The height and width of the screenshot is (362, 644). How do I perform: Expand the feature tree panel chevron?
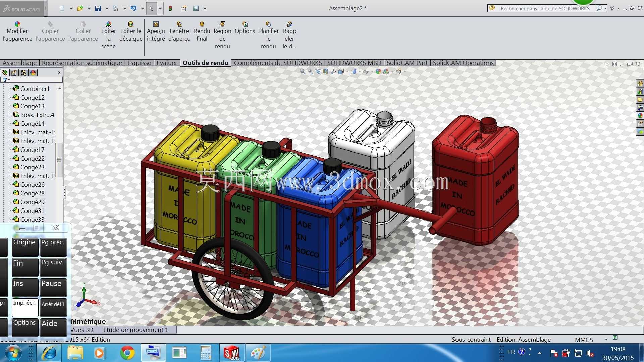pos(60,72)
